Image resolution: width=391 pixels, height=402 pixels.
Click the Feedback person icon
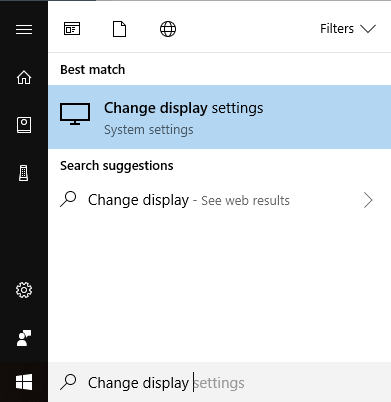[x=24, y=338]
